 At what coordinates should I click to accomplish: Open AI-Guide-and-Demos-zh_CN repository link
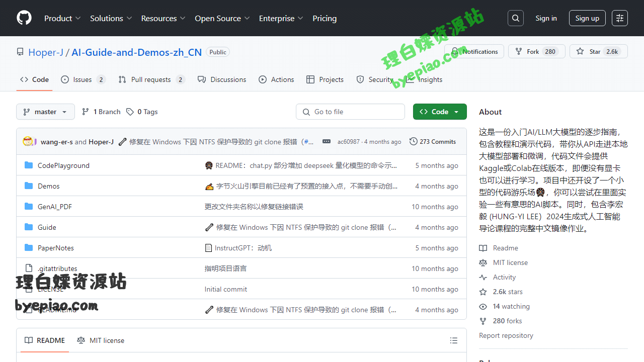(137, 52)
